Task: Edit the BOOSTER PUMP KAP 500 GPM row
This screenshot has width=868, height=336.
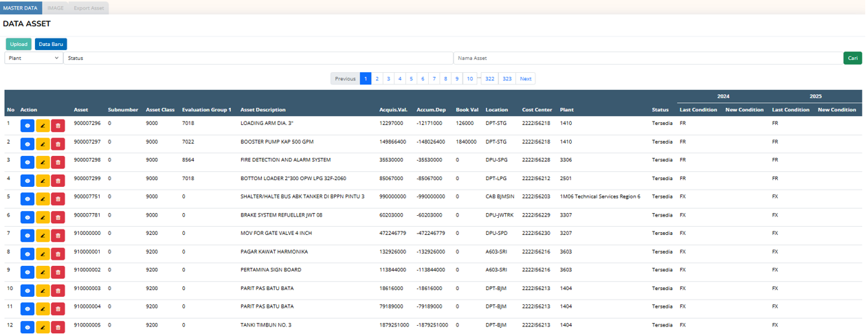Action: [43, 144]
